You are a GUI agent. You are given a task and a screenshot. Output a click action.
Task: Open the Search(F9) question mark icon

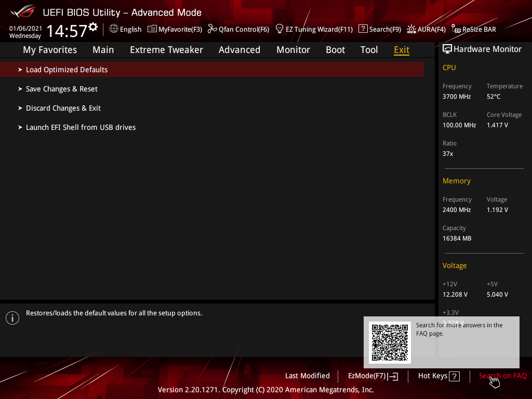click(x=363, y=29)
